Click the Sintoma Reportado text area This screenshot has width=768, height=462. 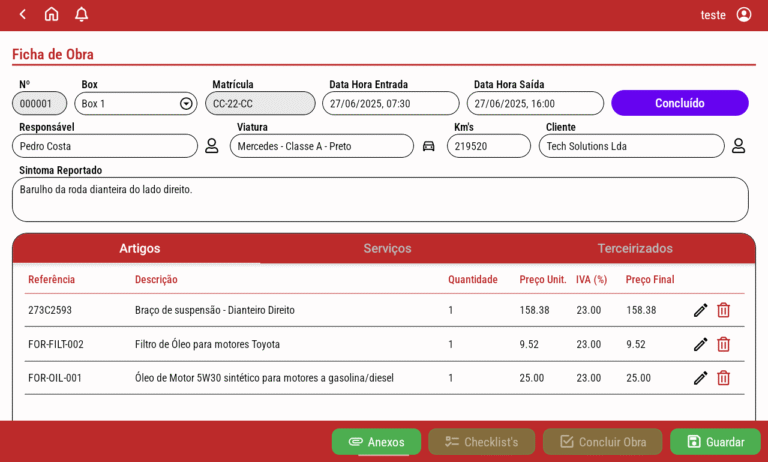[x=380, y=199]
